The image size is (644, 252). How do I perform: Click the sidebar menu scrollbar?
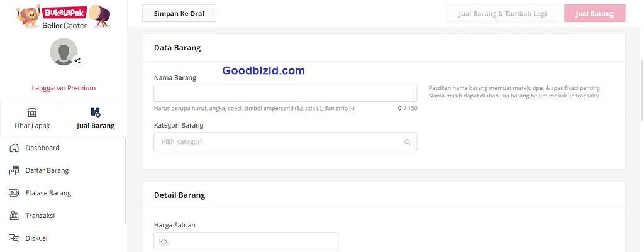[x=125, y=181]
